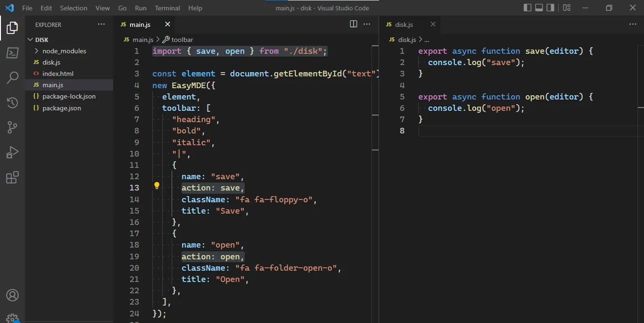This screenshot has height=323, width=644.
Task: Click the "fa fa-floppy-o" string in main.js
Action: tap(274, 199)
